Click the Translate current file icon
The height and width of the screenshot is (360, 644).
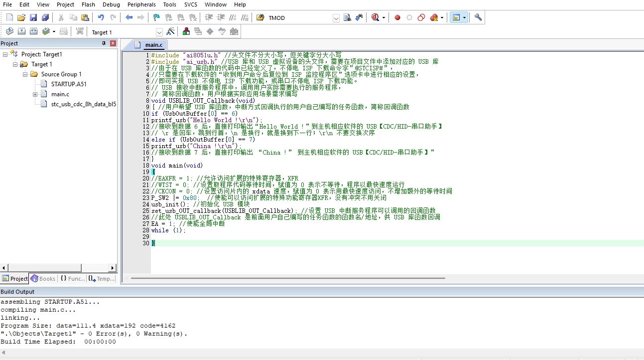9,31
